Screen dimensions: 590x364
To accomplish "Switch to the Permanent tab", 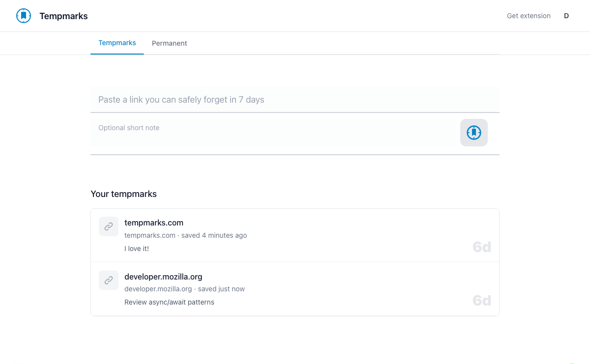I will click(x=169, y=43).
